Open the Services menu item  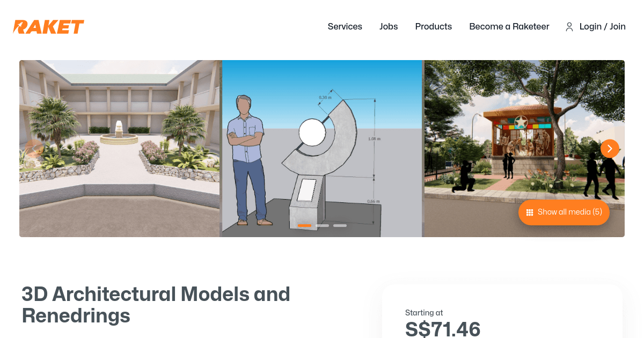[x=345, y=27]
